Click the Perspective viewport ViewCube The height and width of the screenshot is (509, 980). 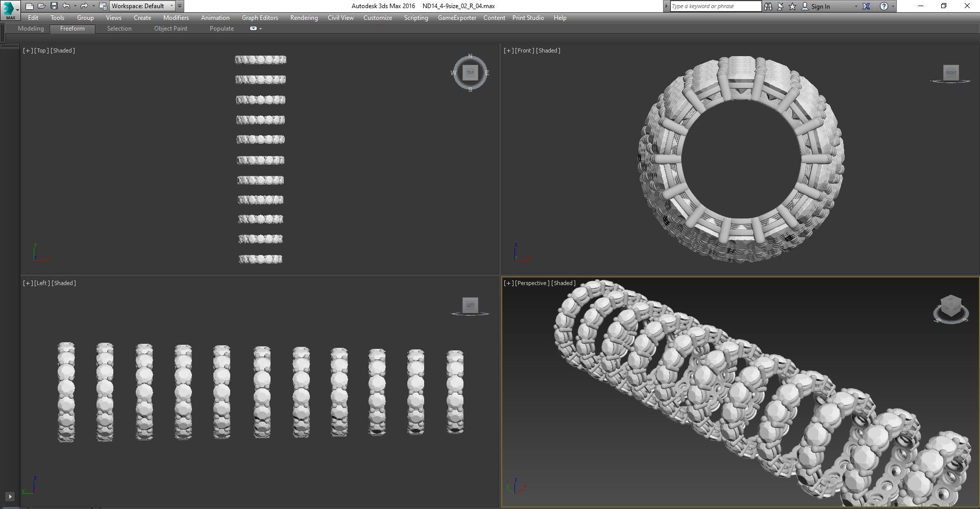click(950, 306)
